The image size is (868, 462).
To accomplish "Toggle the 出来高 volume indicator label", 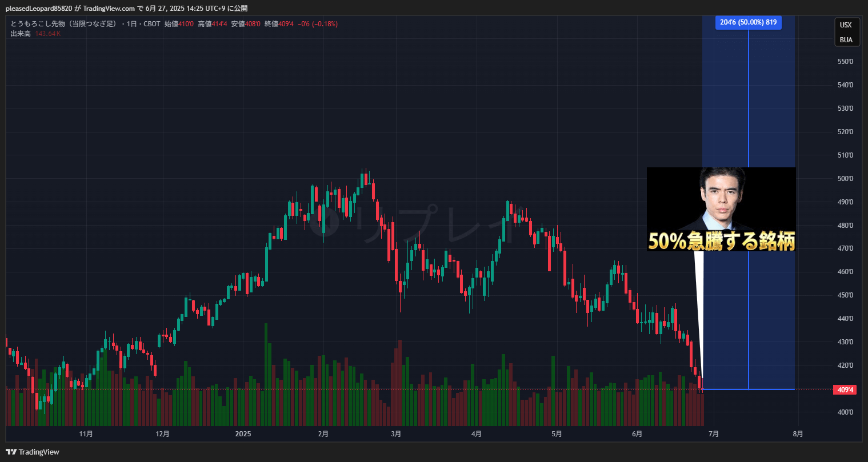I will 21,34.
